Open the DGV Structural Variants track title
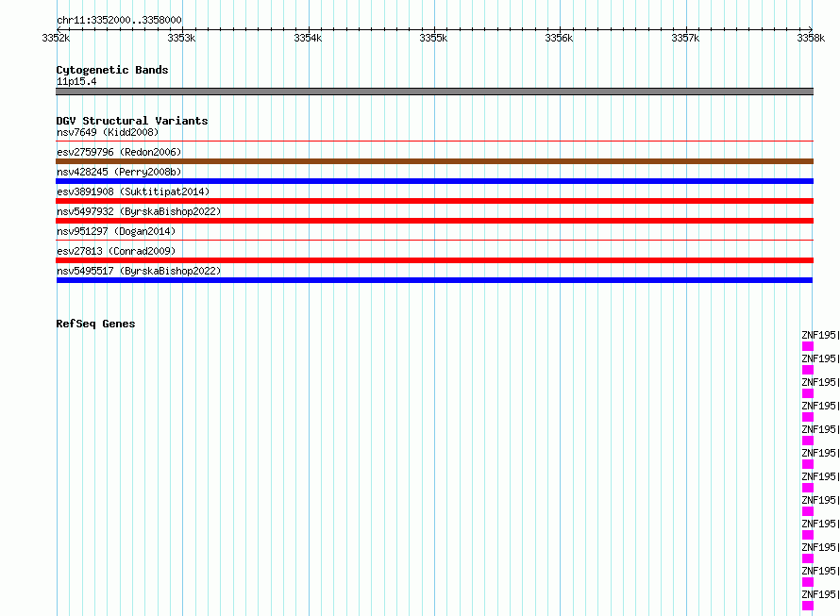The width and height of the screenshot is (840, 616). point(132,121)
